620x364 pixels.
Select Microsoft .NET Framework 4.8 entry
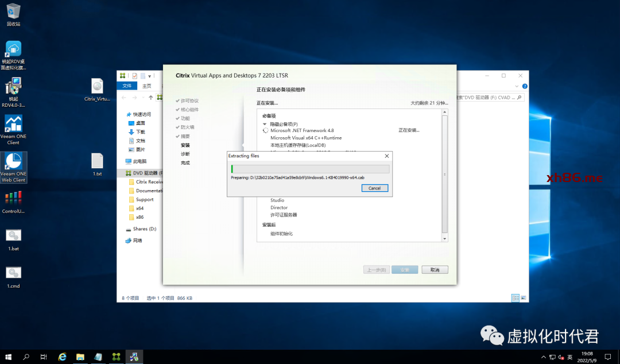pos(302,130)
